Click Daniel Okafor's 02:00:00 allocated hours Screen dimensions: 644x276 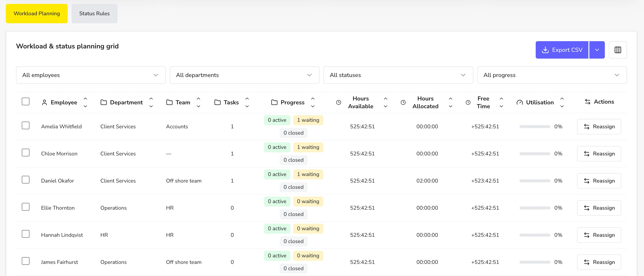[427, 181]
